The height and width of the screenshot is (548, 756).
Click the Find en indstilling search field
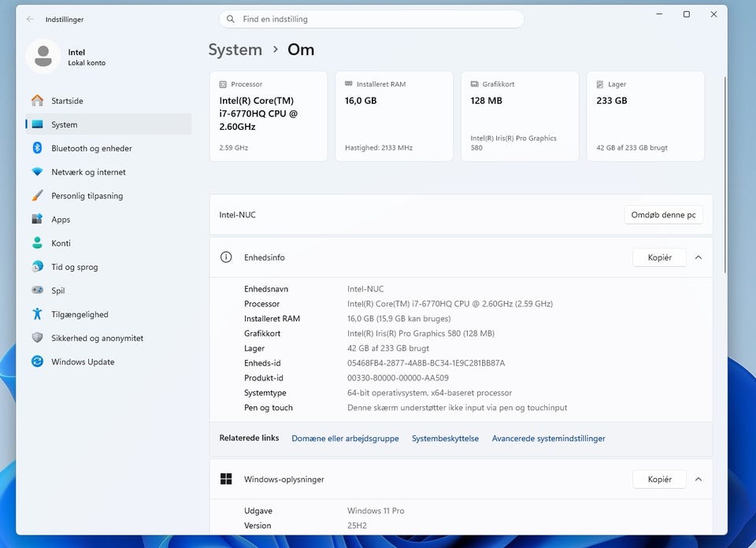371,19
